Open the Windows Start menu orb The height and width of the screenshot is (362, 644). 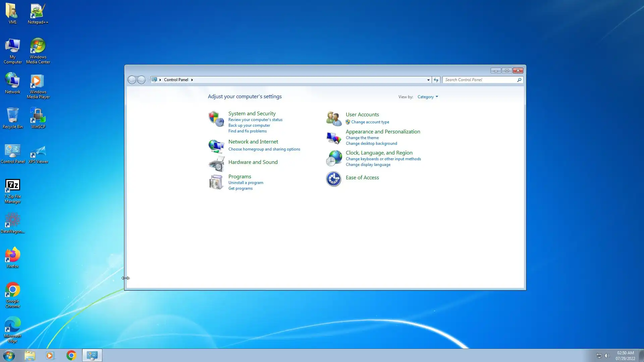click(x=9, y=355)
